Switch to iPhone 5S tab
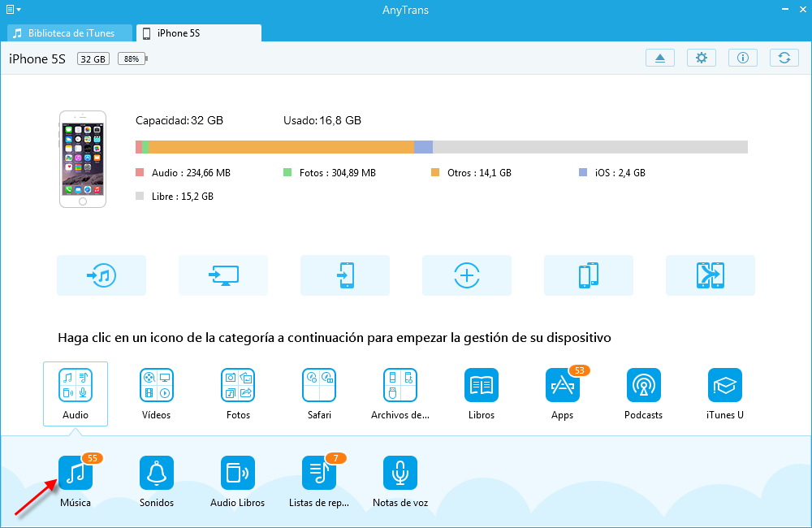 (x=199, y=33)
